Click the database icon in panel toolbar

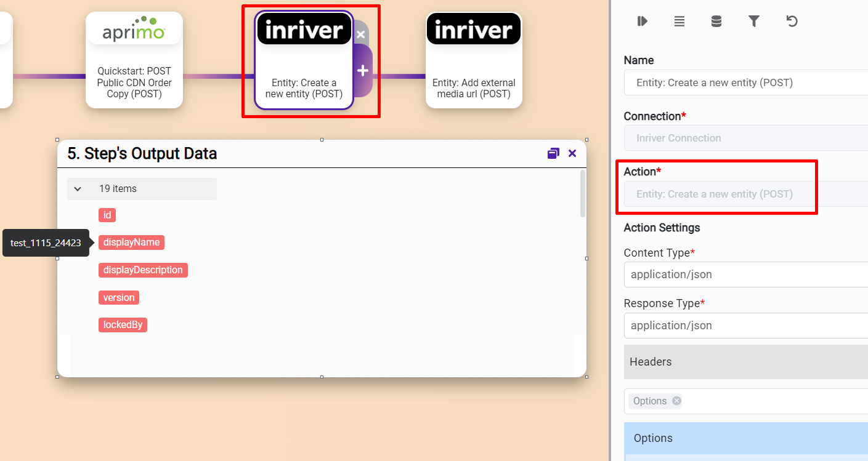tap(716, 22)
